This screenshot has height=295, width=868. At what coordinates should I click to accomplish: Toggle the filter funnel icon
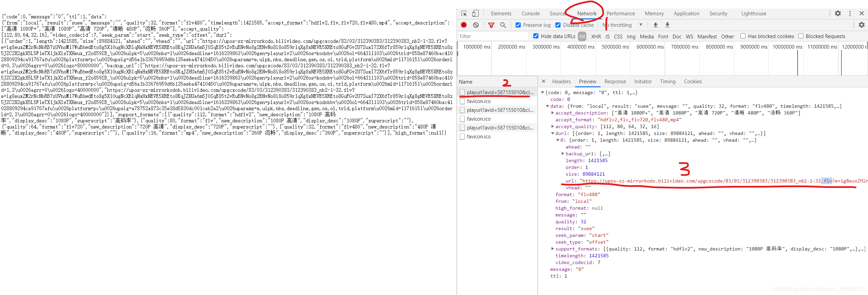pos(491,25)
